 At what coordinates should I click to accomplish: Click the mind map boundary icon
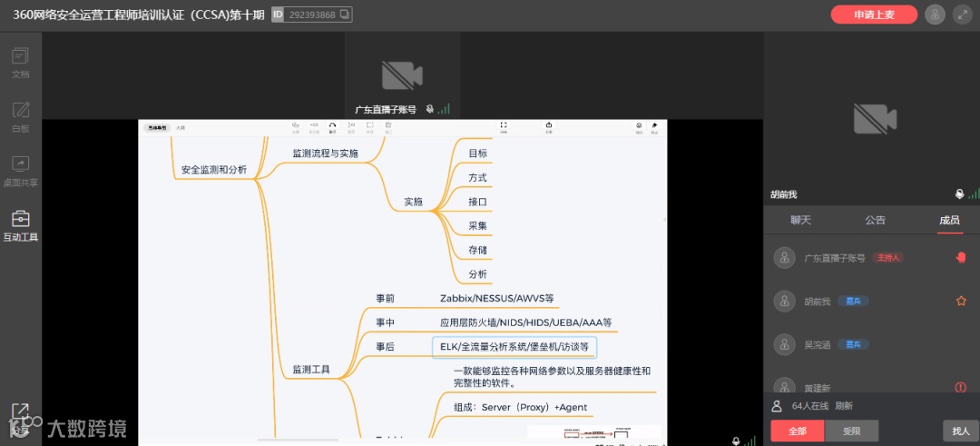coord(370,127)
